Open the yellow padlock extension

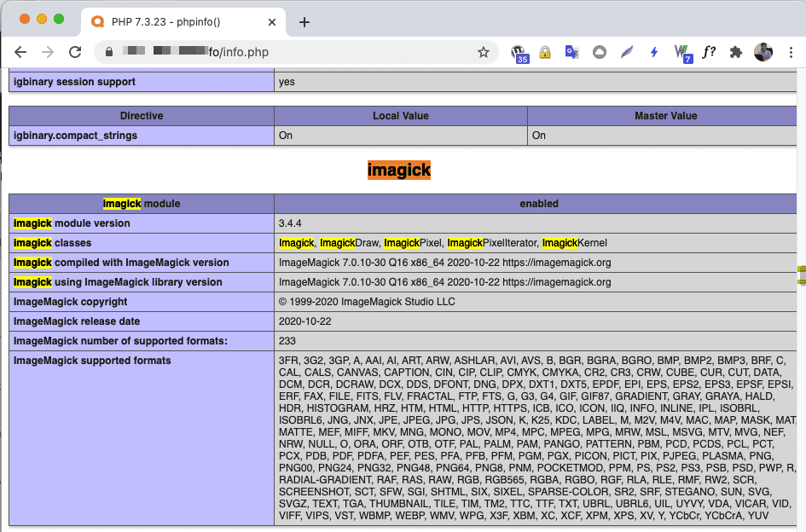544,52
